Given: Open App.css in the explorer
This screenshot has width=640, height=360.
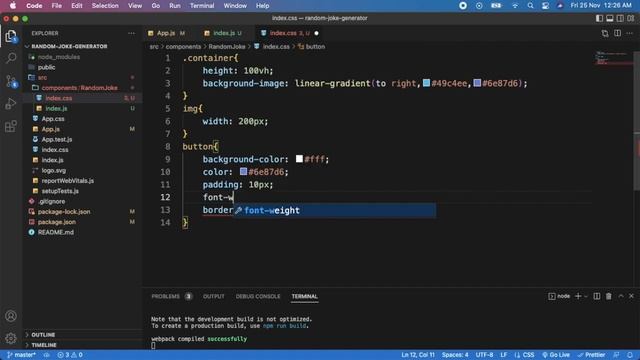Looking at the screenshot, I should [53, 119].
